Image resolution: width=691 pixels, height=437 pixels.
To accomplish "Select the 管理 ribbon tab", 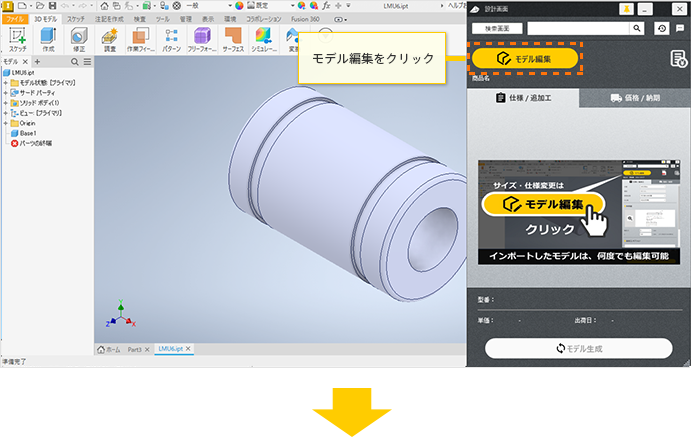I will [186, 19].
